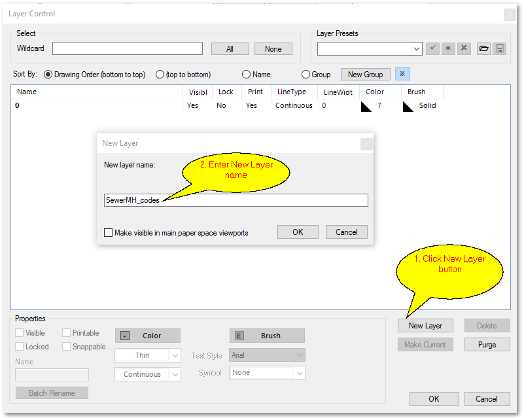
Task: Sort layers by Name
Action: [246, 75]
